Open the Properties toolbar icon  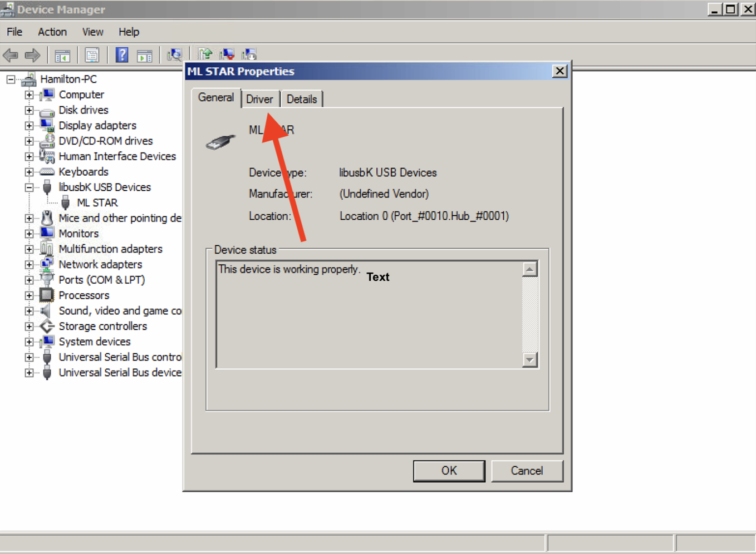click(92, 55)
